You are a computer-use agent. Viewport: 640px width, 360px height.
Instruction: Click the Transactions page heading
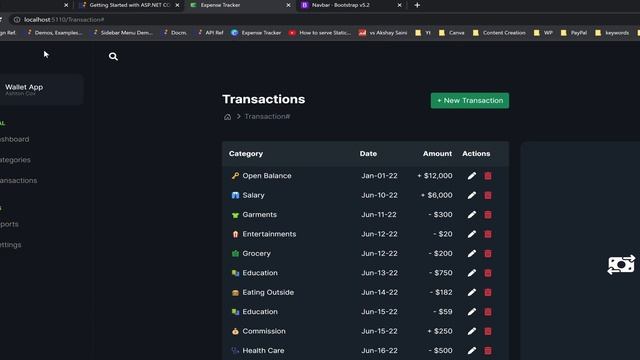coord(264,99)
